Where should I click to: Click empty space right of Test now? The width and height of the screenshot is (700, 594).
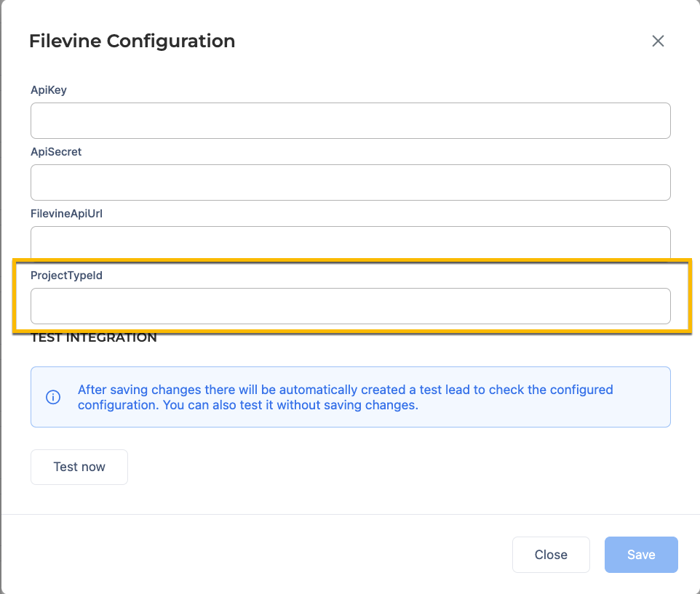[364, 467]
